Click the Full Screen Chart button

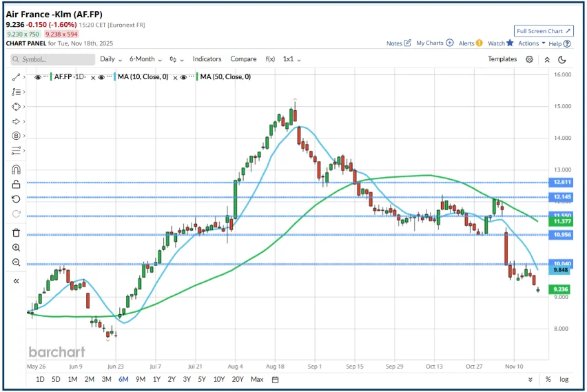(544, 31)
